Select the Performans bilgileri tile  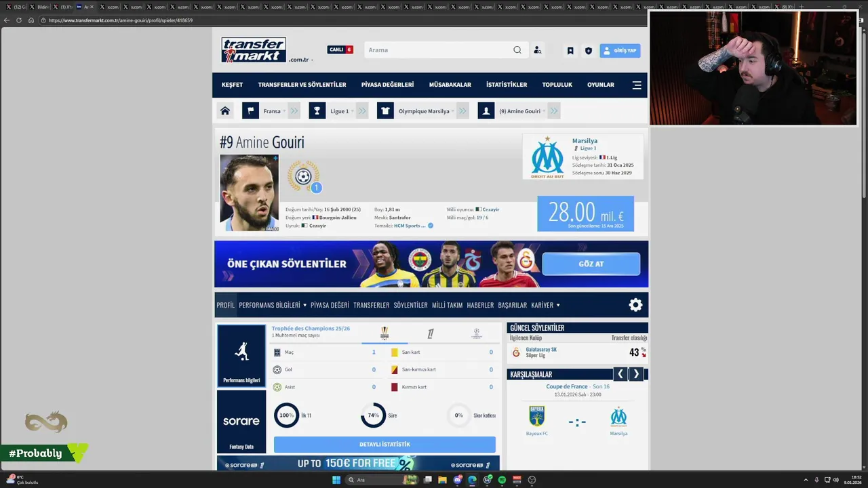coord(241,356)
